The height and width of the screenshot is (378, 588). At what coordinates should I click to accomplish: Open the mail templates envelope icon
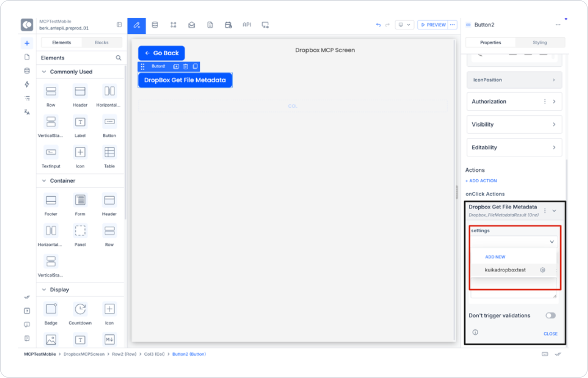[192, 25]
